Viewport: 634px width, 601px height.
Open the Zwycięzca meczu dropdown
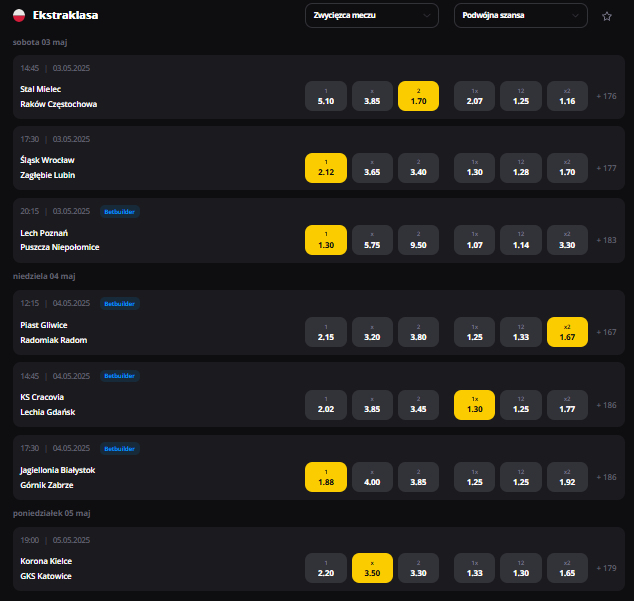click(372, 15)
